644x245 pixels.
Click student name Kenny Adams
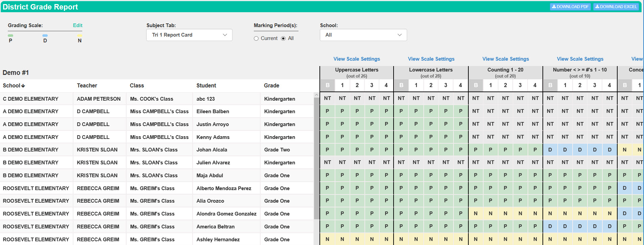[x=213, y=137]
